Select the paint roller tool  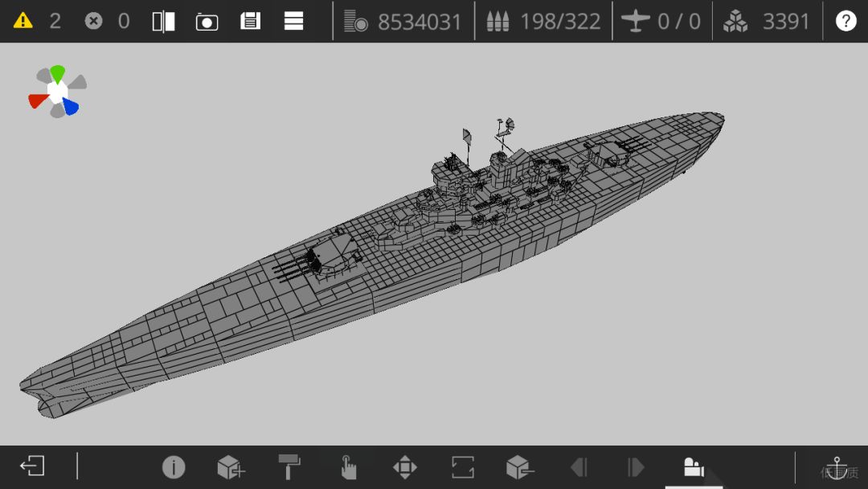289,466
